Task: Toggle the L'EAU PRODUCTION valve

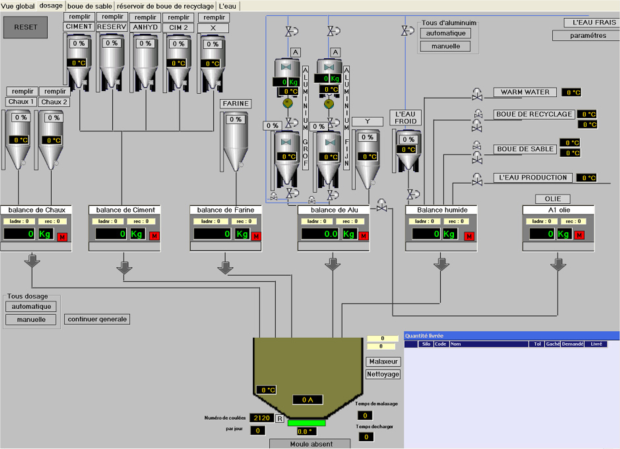Action: (x=477, y=179)
